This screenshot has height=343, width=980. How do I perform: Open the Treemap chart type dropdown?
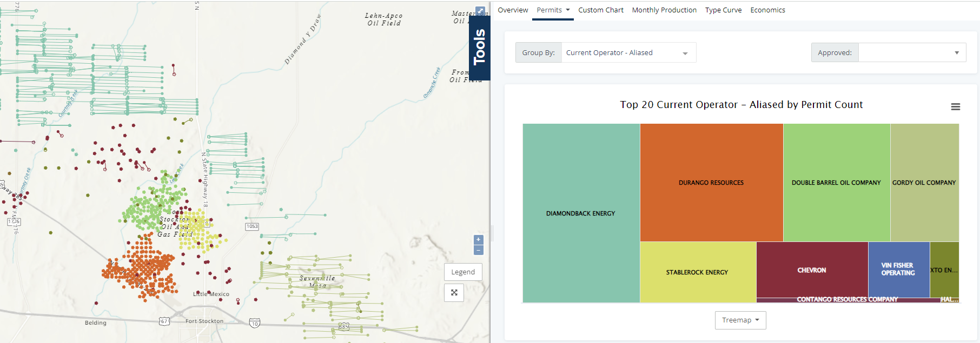(x=740, y=320)
